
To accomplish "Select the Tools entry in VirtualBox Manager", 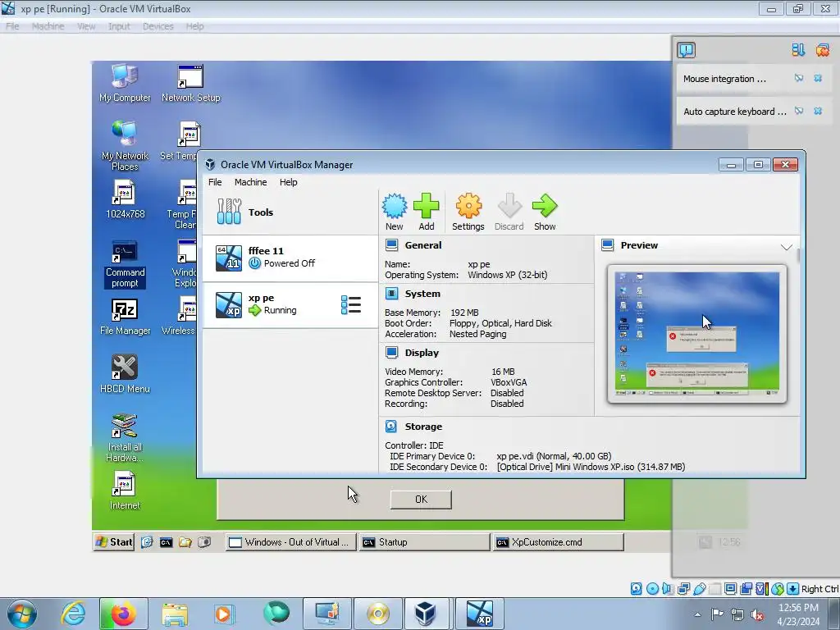I will [x=290, y=212].
